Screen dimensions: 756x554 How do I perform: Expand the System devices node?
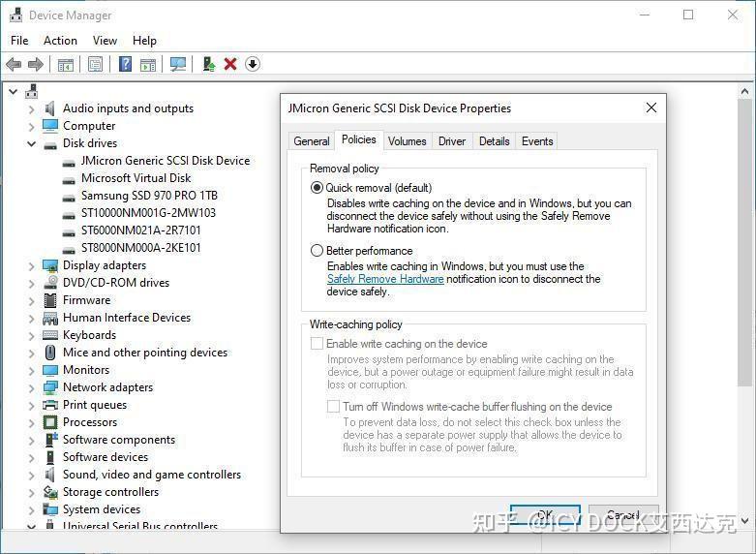31,510
